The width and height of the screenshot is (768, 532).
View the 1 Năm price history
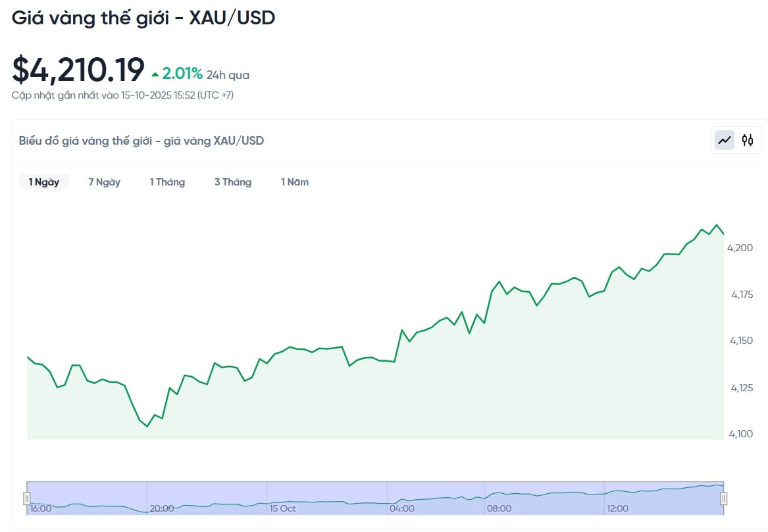click(x=295, y=182)
